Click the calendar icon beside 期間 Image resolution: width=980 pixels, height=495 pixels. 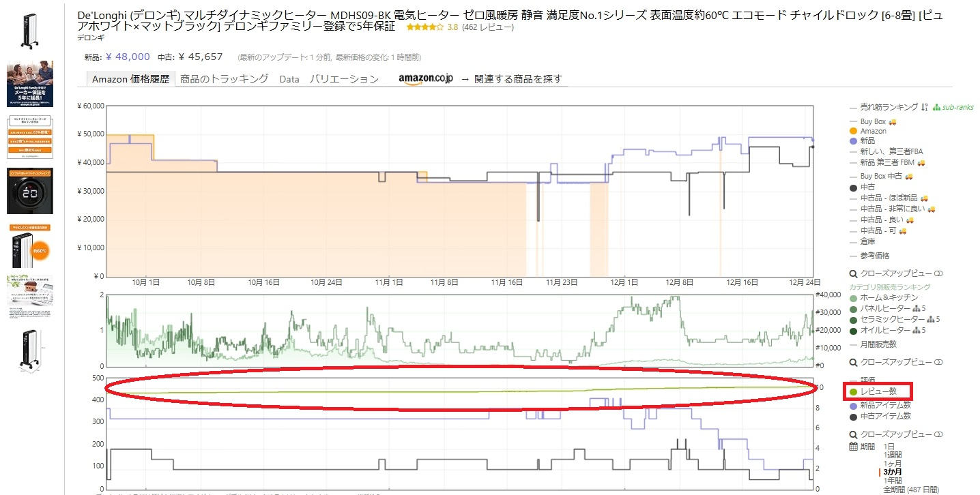tap(853, 447)
